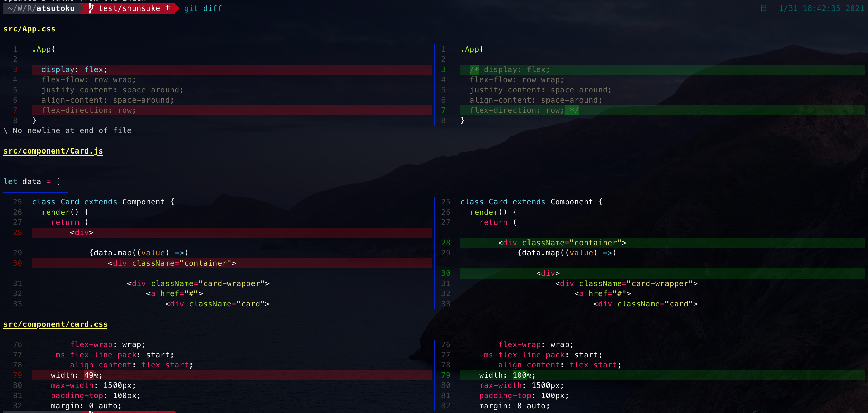
Task: Click the timestamp 18:42:35 at top right
Action: pyautogui.click(x=821, y=8)
